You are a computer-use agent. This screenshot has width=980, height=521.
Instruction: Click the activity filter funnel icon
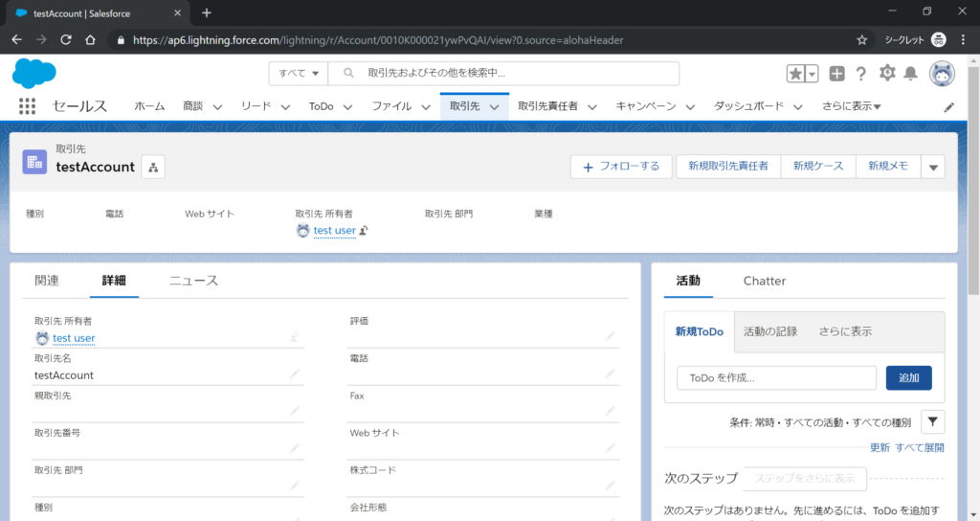point(932,421)
